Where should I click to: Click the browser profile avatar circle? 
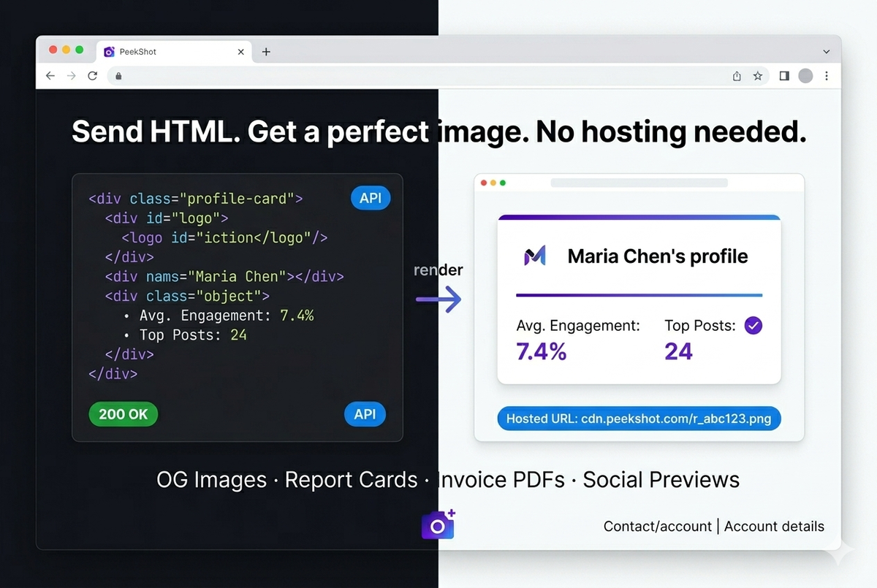coord(805,75)
